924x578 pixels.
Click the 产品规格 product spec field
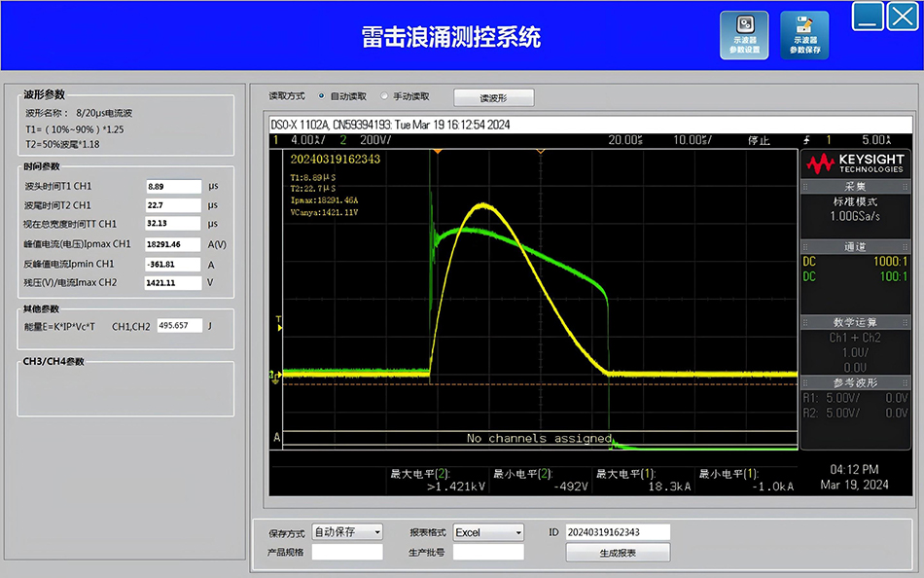tap(347, 553)
